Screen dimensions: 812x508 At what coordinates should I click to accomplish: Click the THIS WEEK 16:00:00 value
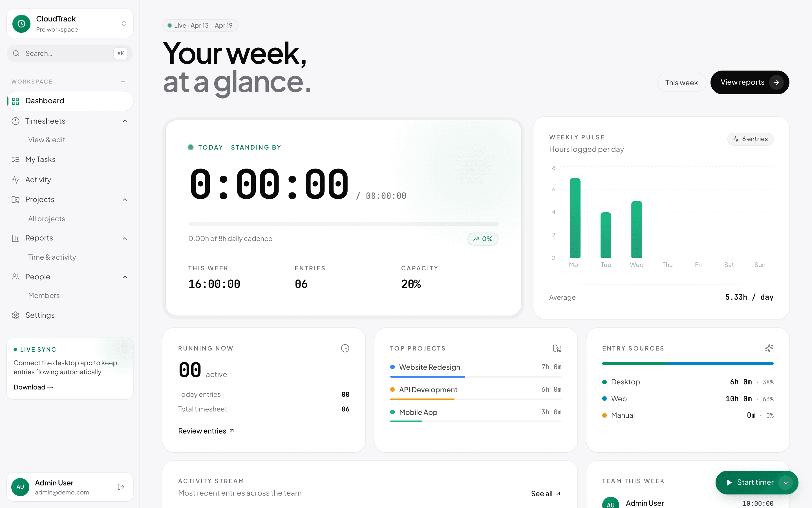tap(214, 284)
